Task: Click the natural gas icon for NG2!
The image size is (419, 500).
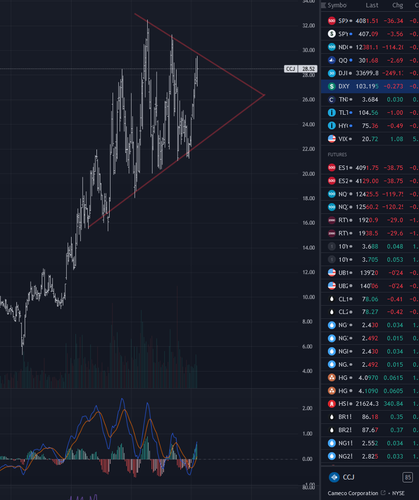Action: 332,456
